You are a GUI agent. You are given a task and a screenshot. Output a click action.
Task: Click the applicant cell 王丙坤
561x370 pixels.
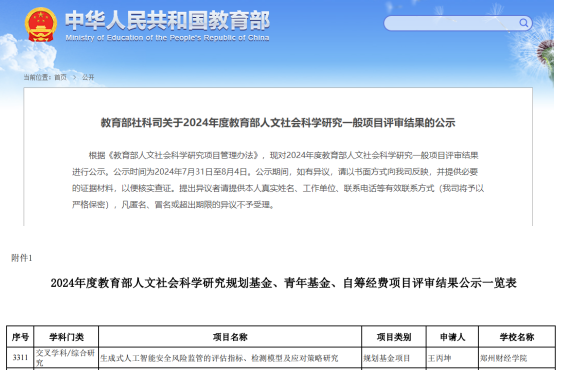[x=452, y=358]
